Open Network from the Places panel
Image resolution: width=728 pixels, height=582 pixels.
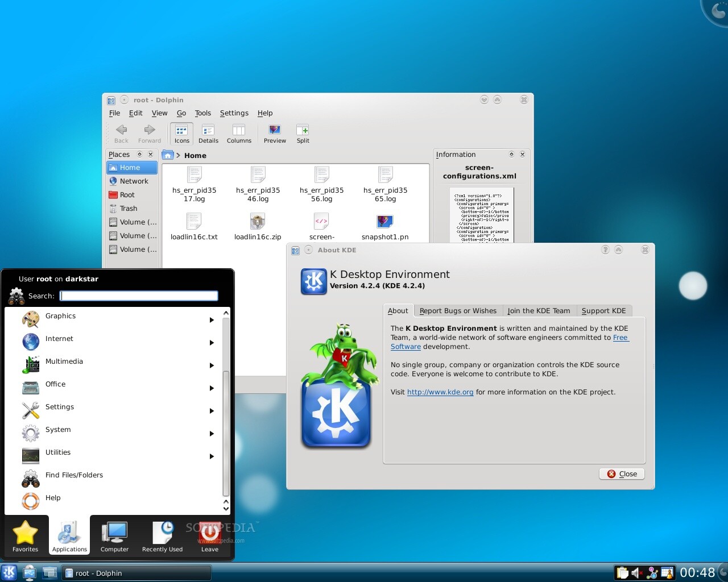(x=132, y=181)
